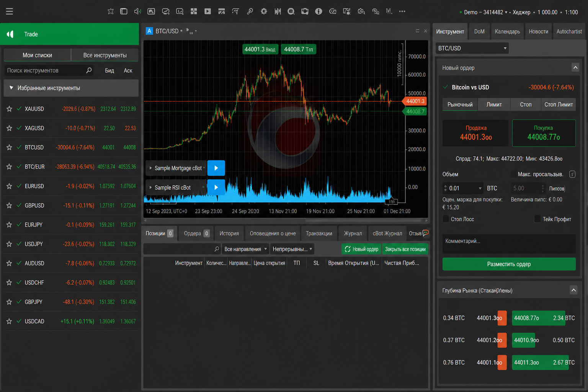The height and width of the screenshot is (392, 588).
Task: Click the Покупка buy price button
Action: pos(544,133)
